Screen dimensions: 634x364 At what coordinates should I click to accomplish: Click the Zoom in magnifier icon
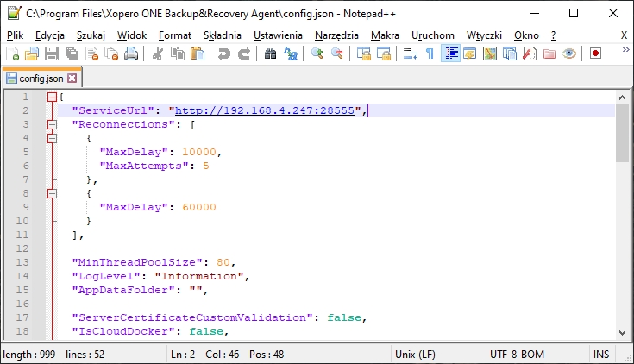coord(317,53)
